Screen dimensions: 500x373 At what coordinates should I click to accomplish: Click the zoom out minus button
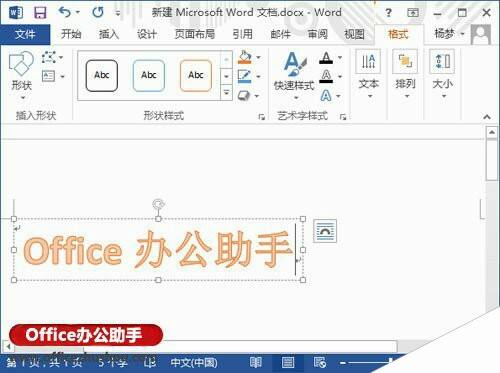tap(343, 362)
